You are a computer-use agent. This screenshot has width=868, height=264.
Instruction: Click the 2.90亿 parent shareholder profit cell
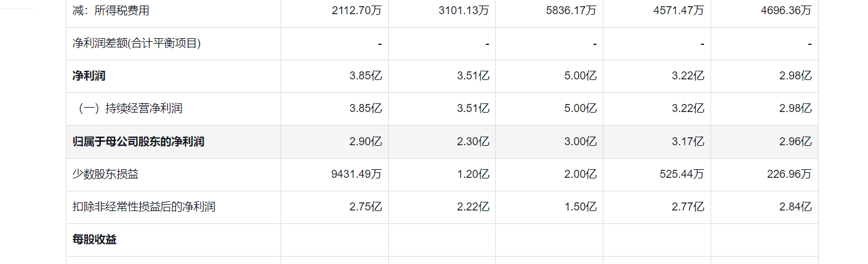tap(365, 142)
